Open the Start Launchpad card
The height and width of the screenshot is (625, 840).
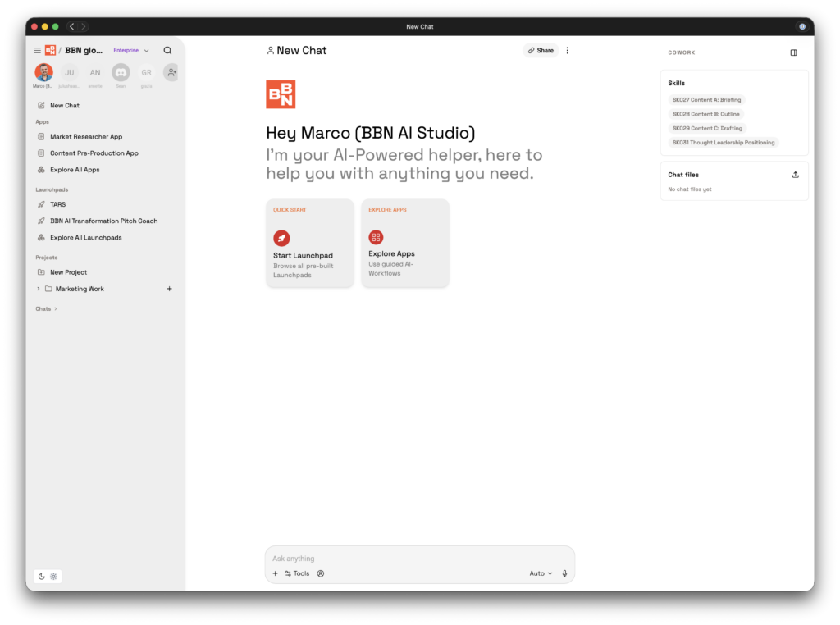click(309, 243)
